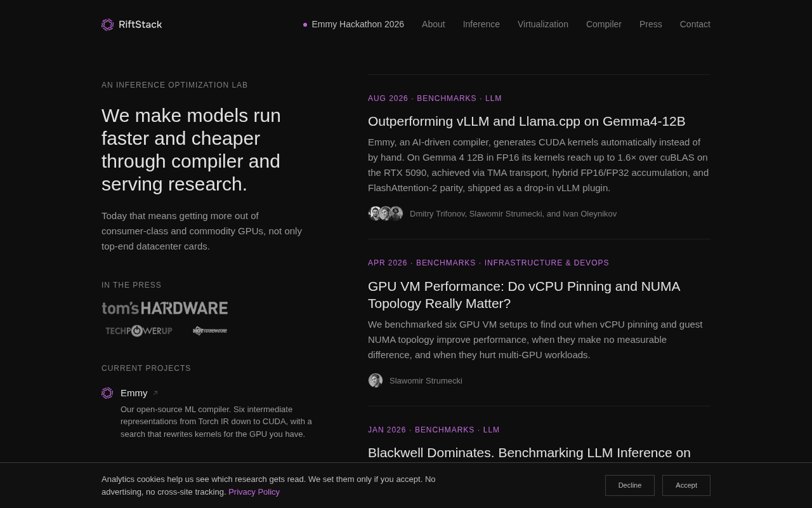Image resolution: width=812 pixels, height=508 pixels.
Task: Open GPU VM Performance article title
Action: click(x=524, y=295)
